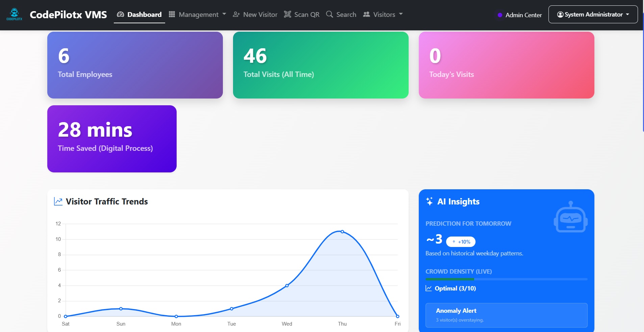Open the Search magnifier icon

pos(329,14)
